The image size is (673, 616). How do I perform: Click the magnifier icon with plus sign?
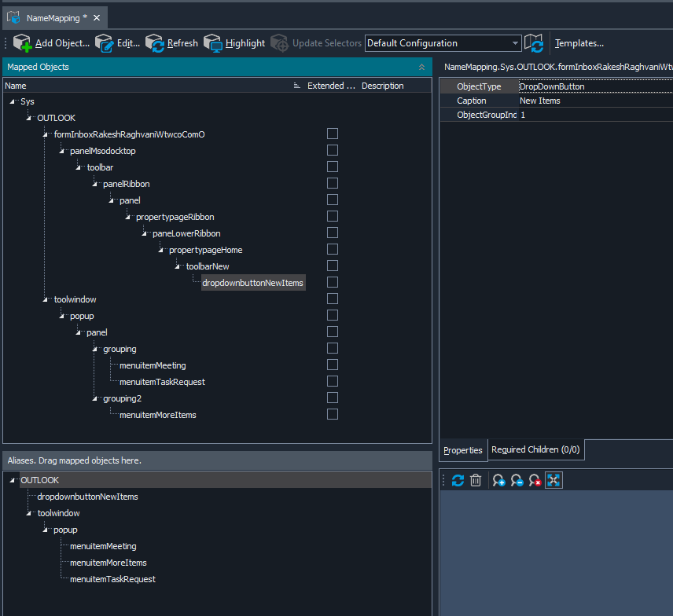coord(498,480)
